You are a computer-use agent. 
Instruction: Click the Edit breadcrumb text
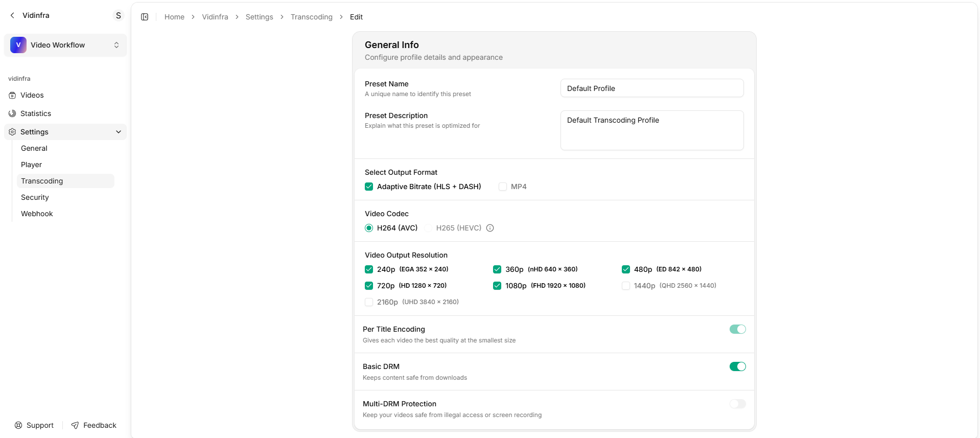point(356,17)
